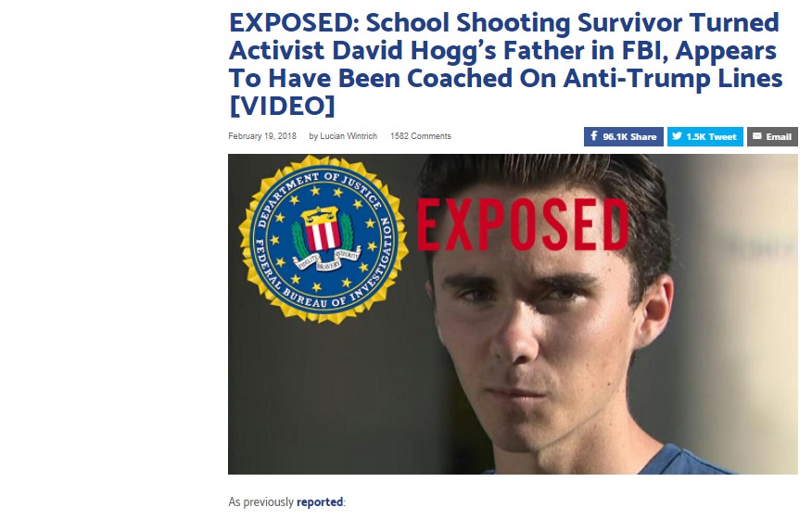Image resolution: width=812 pixels, height=520 pixels.
Task: Follow the bold 'reported' hyperlink
Action: (x=320, y=501)
